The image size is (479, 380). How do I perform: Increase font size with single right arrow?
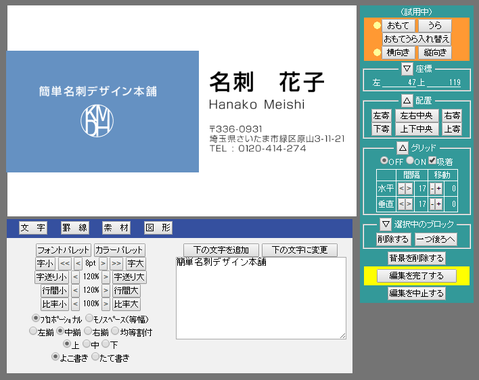point(103,264)
